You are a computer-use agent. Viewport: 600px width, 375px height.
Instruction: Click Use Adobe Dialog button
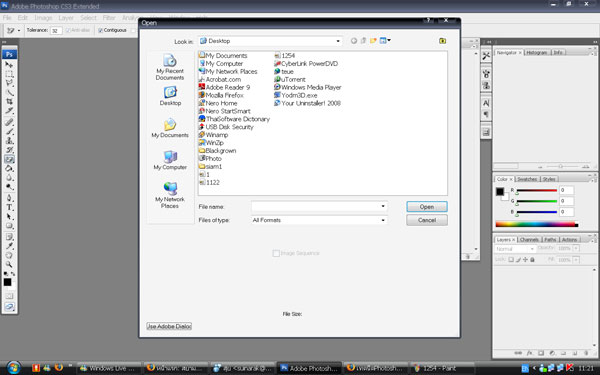(x=169, y=326)
